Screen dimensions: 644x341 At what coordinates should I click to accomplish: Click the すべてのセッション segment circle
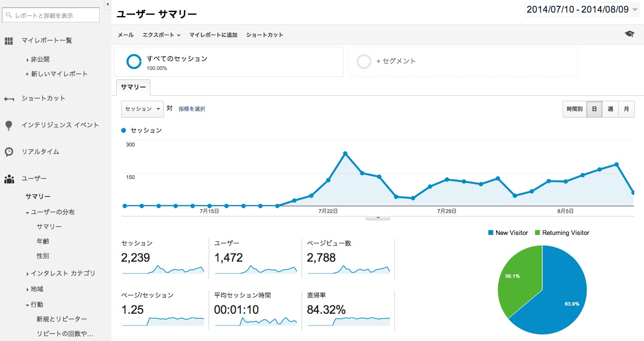[x=133, y=61]
